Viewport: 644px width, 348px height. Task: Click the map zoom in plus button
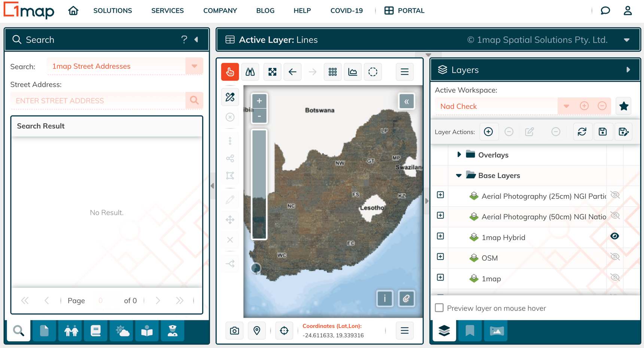(259, 101)
